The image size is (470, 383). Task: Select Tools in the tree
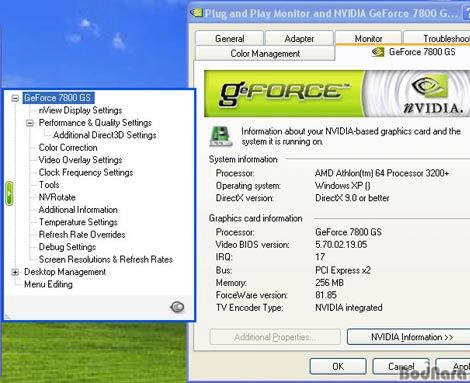(49, 185)
